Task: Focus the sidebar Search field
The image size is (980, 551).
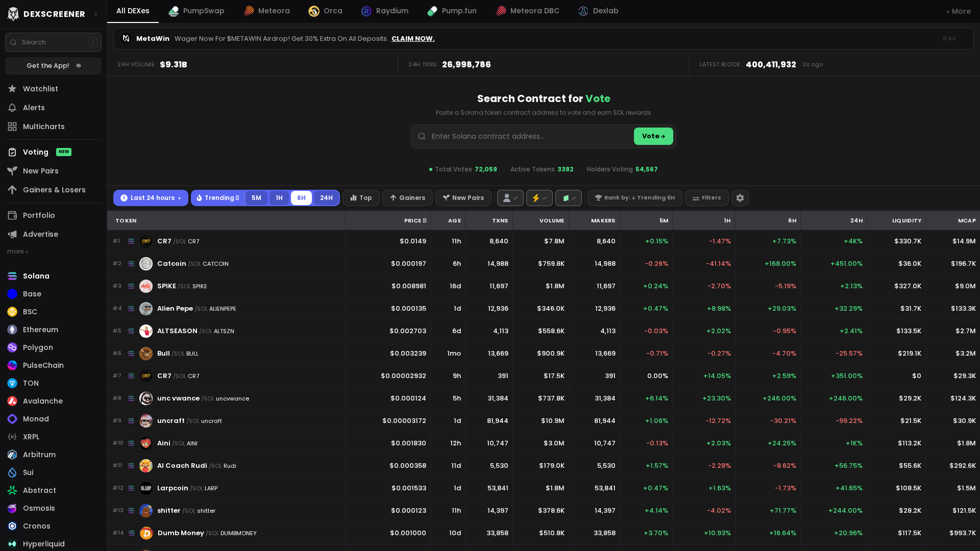Action: tap(53, 42)
